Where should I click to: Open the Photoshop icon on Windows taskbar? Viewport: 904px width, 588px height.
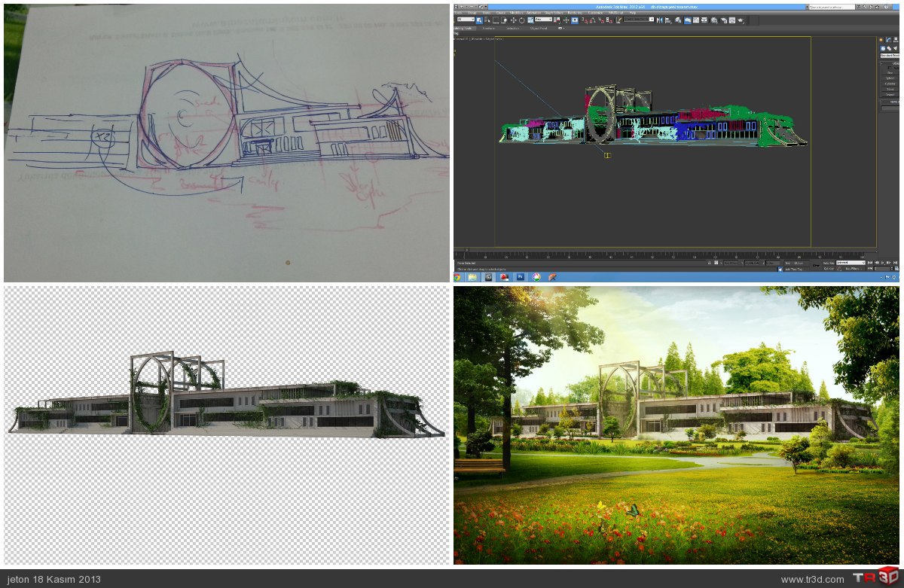(520, 277)
